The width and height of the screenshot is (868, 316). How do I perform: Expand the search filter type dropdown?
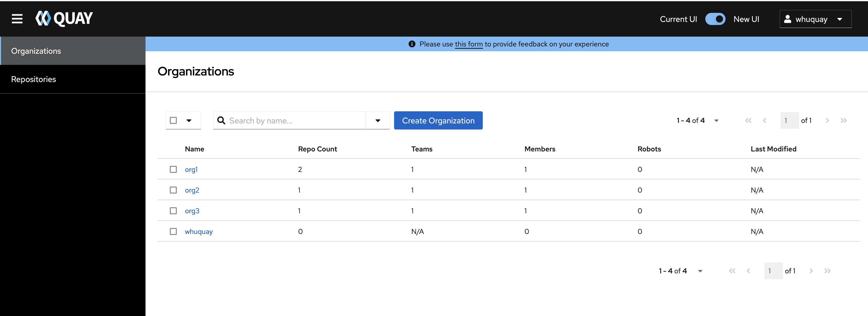coord(378,120)
